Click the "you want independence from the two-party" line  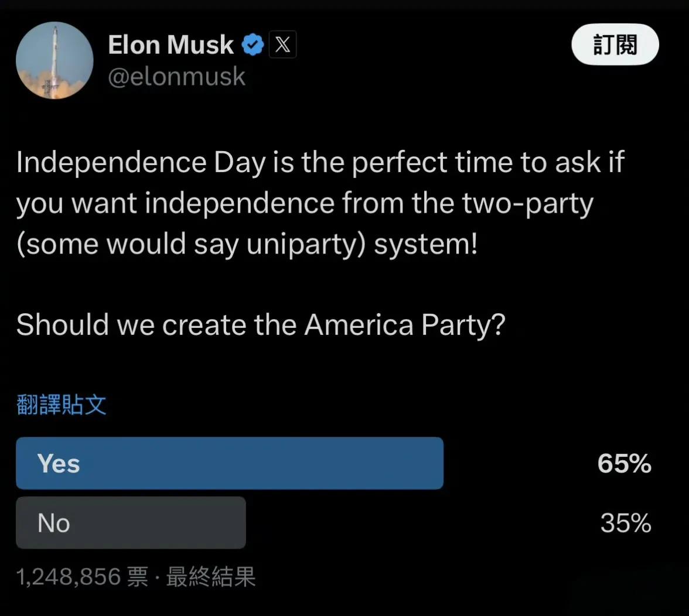click(x=305, y=204)
